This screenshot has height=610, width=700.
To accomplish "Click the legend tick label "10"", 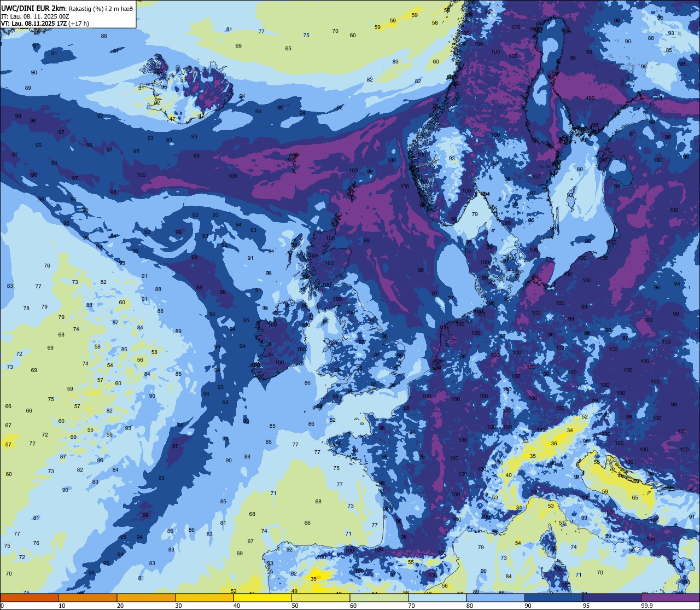I will pos(62,606).
